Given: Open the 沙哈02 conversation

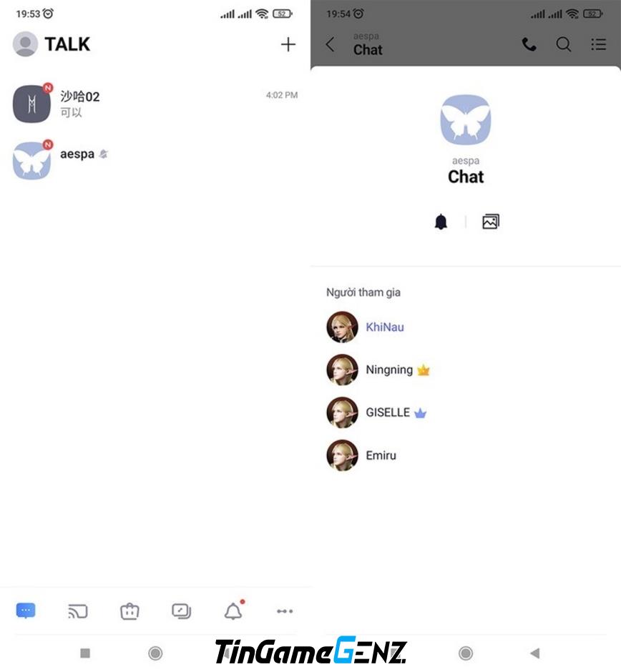Looking at the screenshot, I should click(155, 103).
